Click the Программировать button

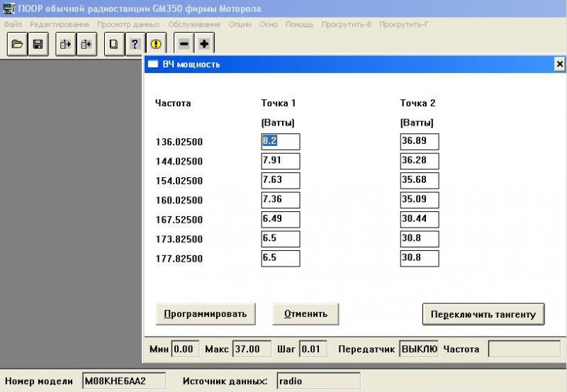[x=206, y=314]
